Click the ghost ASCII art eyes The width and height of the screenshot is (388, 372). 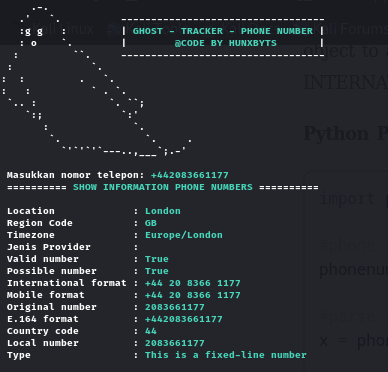point(34,32)
